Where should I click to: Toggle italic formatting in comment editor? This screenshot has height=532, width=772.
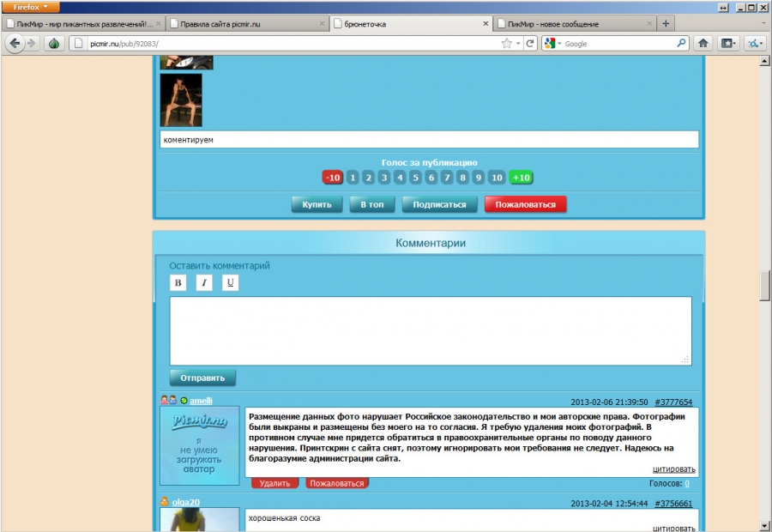coord(204,283)
